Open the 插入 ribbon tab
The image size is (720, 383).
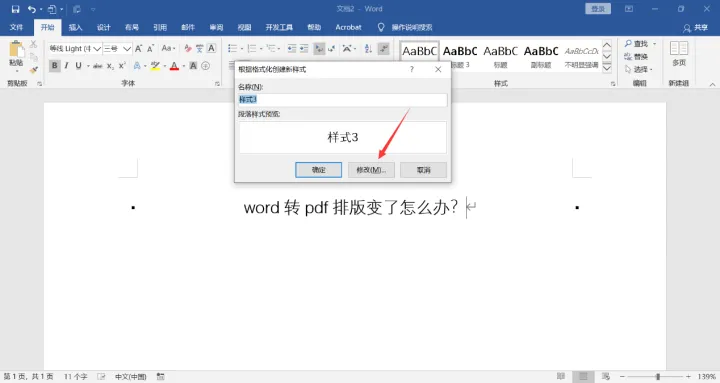[75, 28]
